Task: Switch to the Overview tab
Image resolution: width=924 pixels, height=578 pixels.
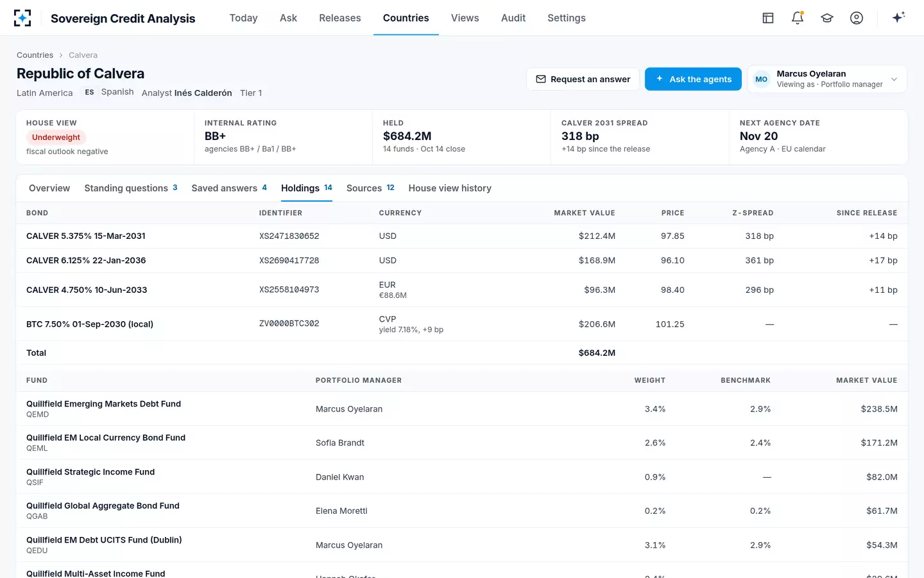Action: tap(49, 188)
